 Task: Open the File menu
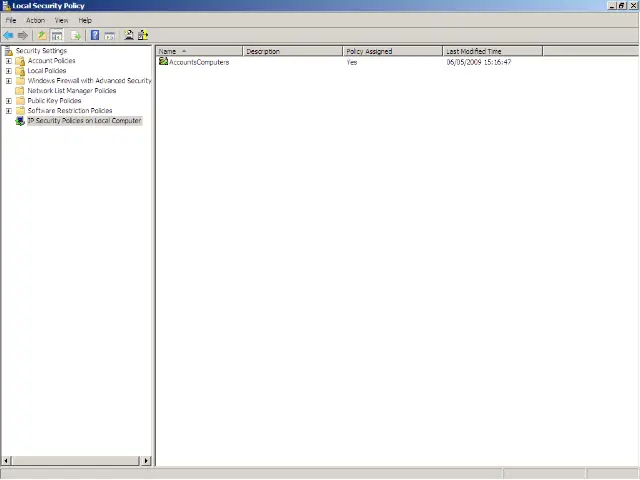[x=11, y=20]
